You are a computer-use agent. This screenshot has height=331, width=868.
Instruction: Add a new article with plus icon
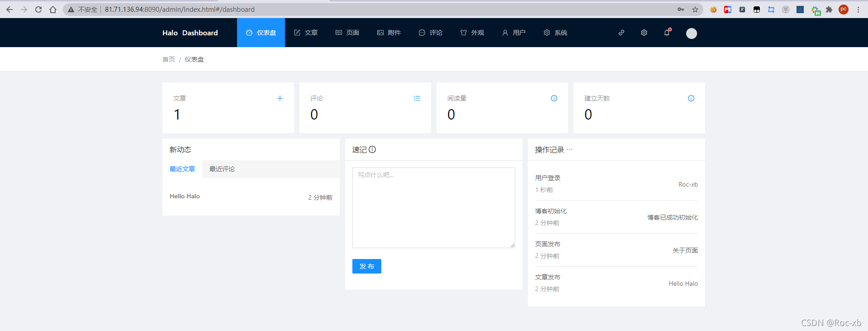point(280,98)
